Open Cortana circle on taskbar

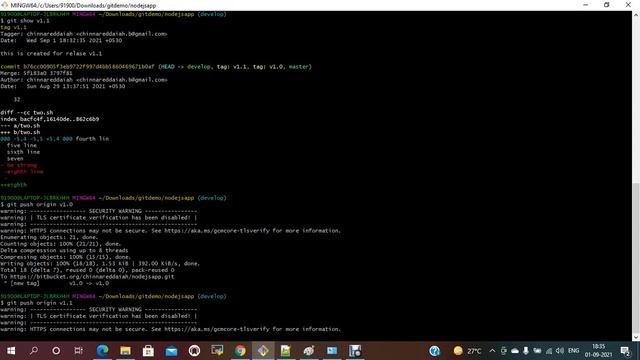(56, 351)
